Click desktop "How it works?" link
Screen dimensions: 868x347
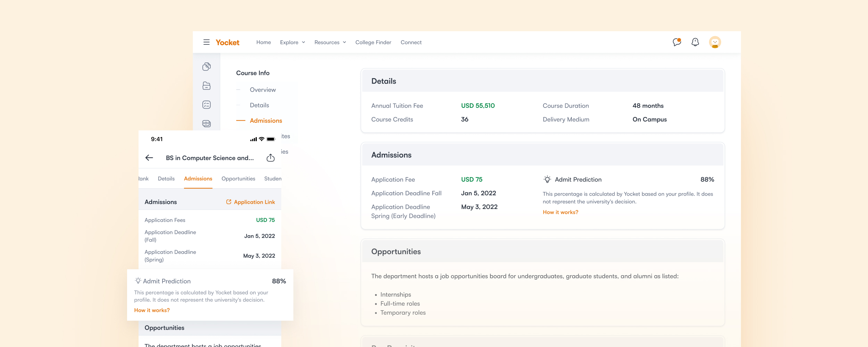(x=560, y=212)
